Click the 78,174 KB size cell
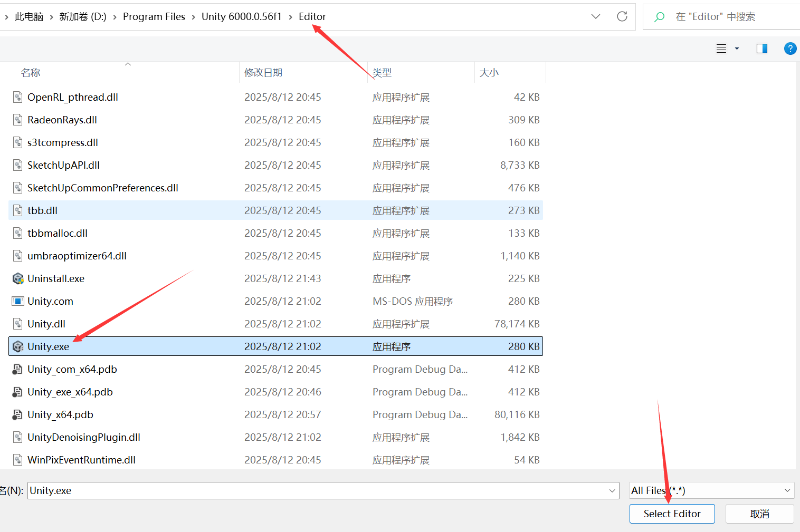Image resolution: width=800 pixels, height=532 pixels. click(x=517, y=324)
